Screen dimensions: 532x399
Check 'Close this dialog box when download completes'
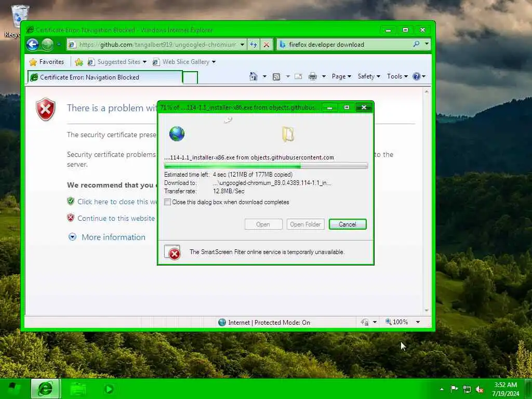[x=168, y=202]
